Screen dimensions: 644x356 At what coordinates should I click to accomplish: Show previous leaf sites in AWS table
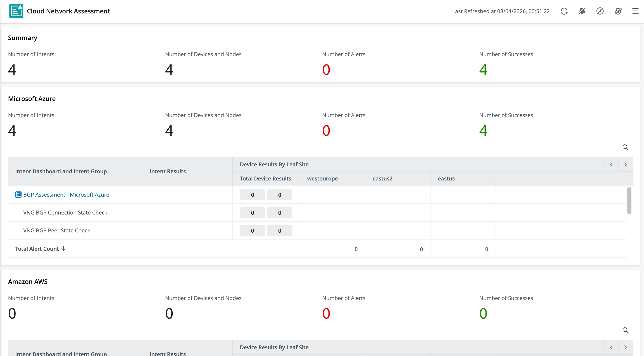[611, 347]
